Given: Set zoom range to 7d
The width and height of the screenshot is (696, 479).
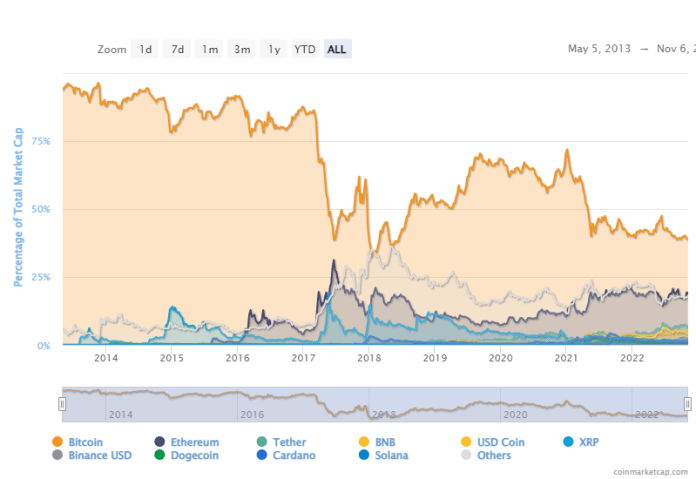Looking at the screenshot, I should tap(178, 49).
